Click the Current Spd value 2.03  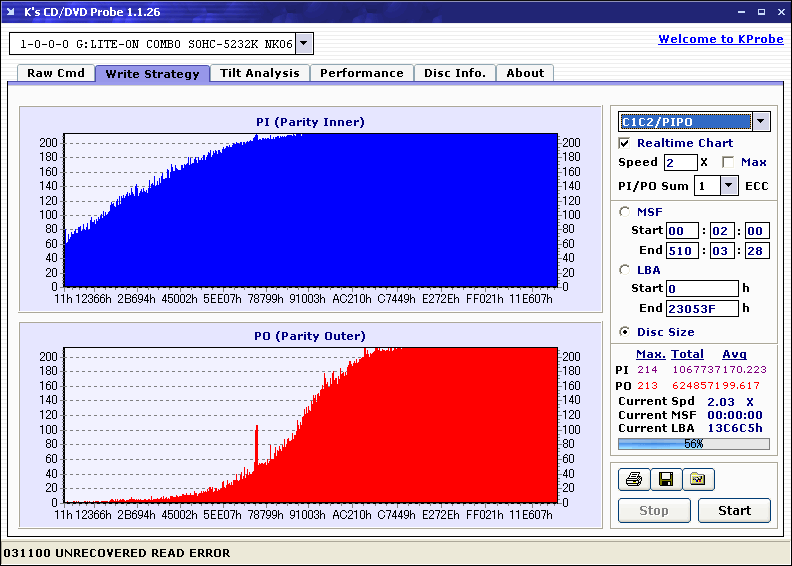coord(721,402)
